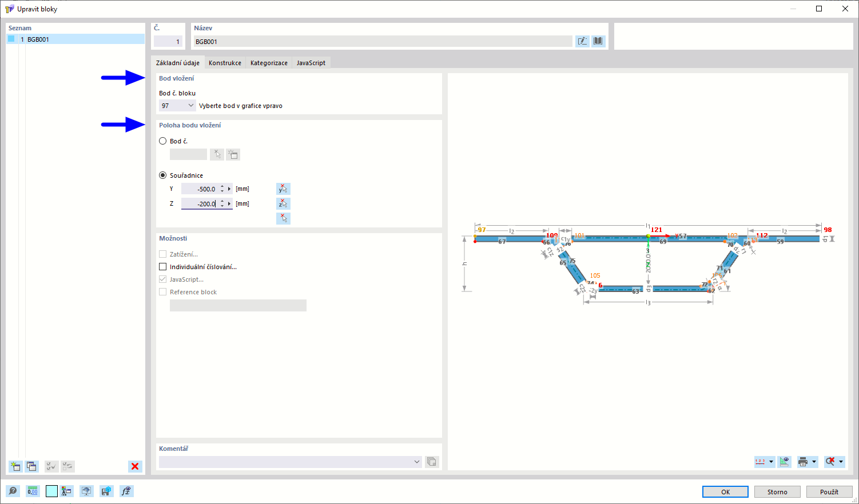
Task: Click the display properties icon with letter A
Action: pyautogui.click(x=67, y=491)
